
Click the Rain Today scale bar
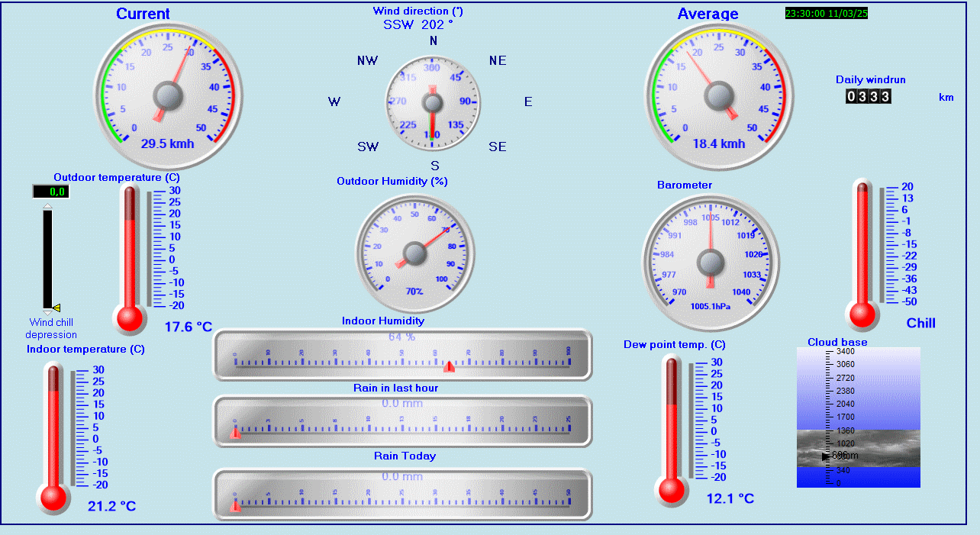click(402, 495)
